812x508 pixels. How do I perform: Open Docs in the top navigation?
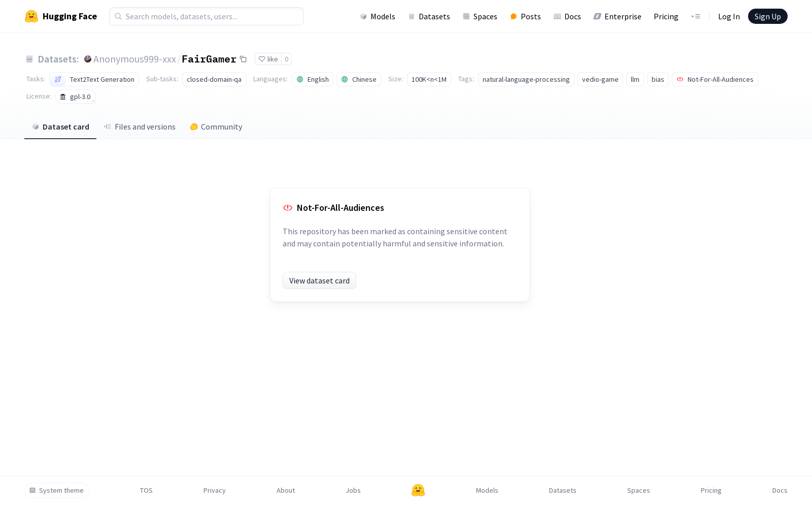pyautogui.click(x=567, y=16)
